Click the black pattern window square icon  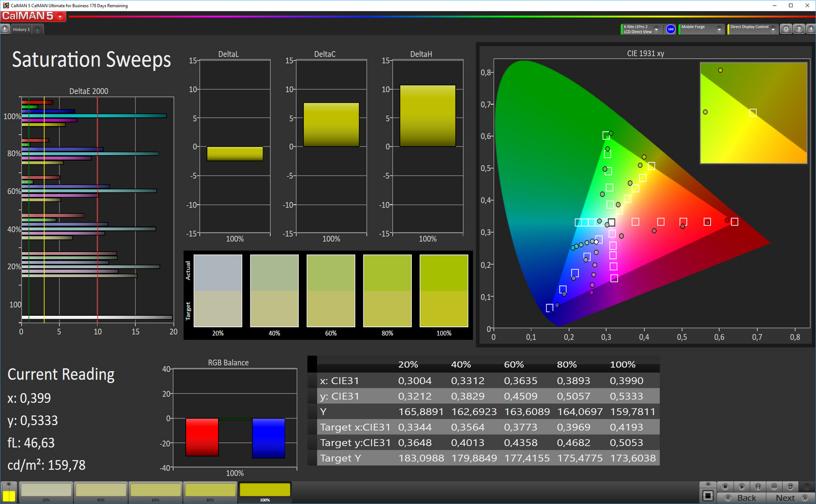point(708,496)
